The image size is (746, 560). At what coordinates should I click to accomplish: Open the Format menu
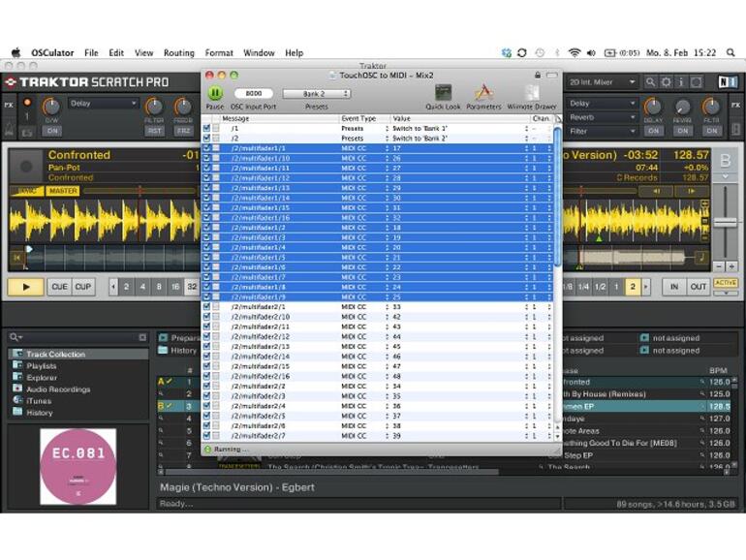[x=219, y=53]
